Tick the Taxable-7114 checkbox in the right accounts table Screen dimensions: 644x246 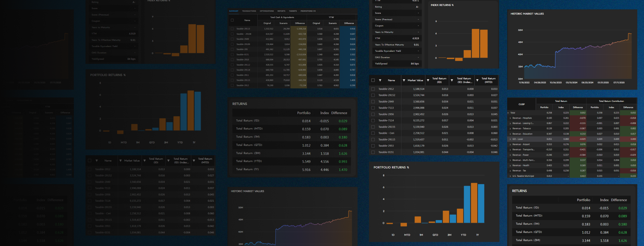tap(373, 121)
